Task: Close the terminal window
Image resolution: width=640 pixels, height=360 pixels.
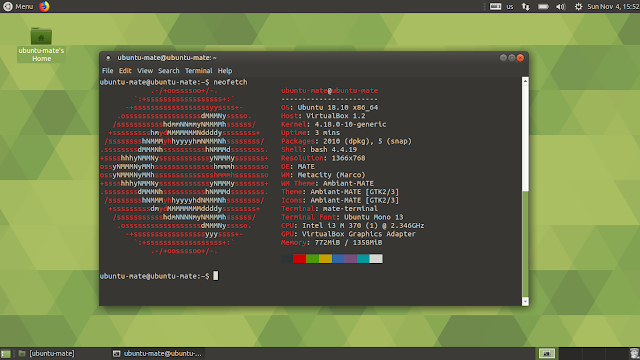Action: click(520, 58)
